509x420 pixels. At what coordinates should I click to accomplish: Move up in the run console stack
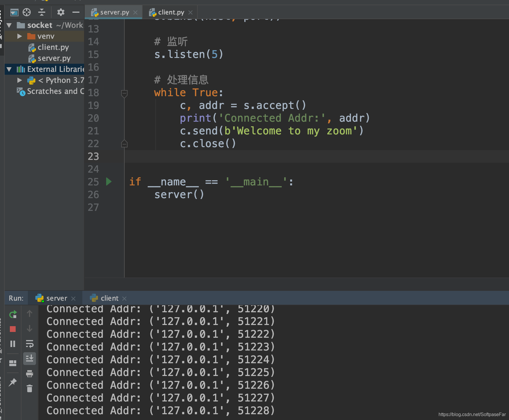click(30, 313)
